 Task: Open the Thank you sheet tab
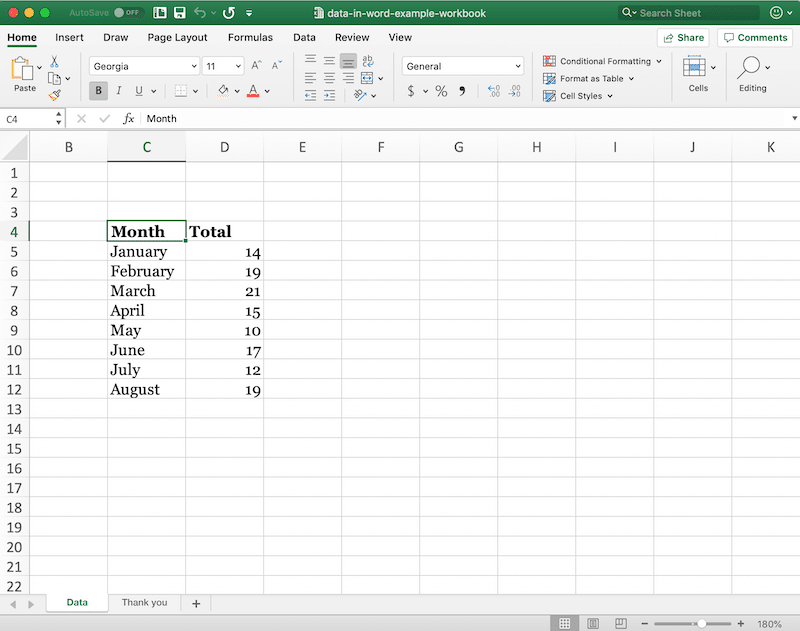coord(144,602)
